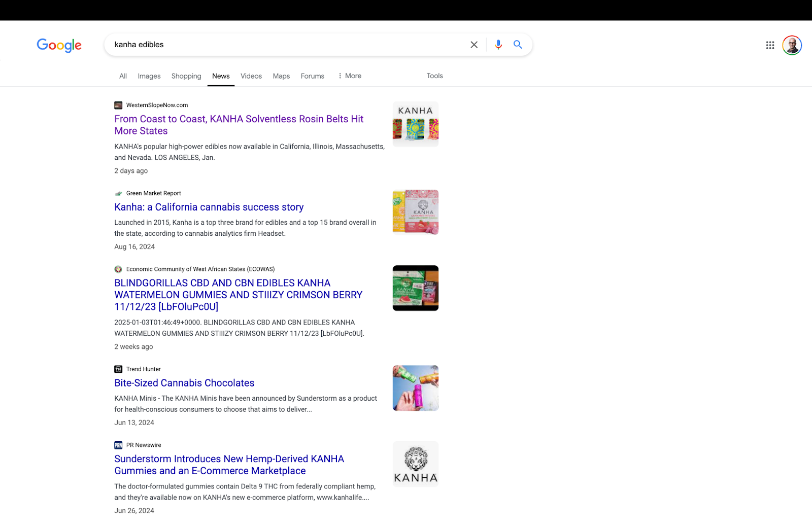812x528 pixels.
Task: Start voice search with microphone icon
Action: point(498,45)
